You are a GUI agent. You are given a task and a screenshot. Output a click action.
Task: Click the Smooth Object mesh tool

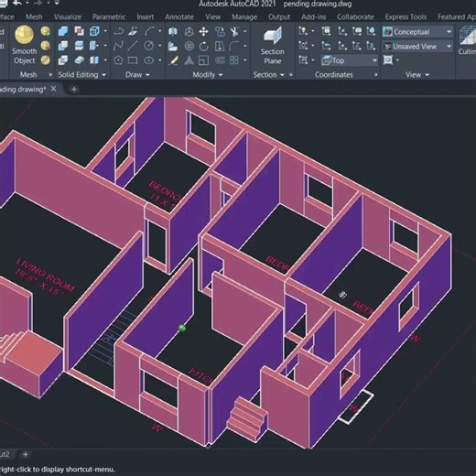tap(24, 45)
